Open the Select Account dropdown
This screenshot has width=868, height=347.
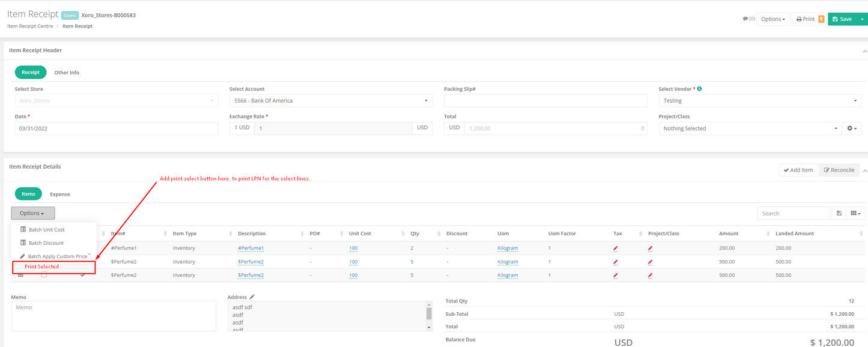click(330, 101)
